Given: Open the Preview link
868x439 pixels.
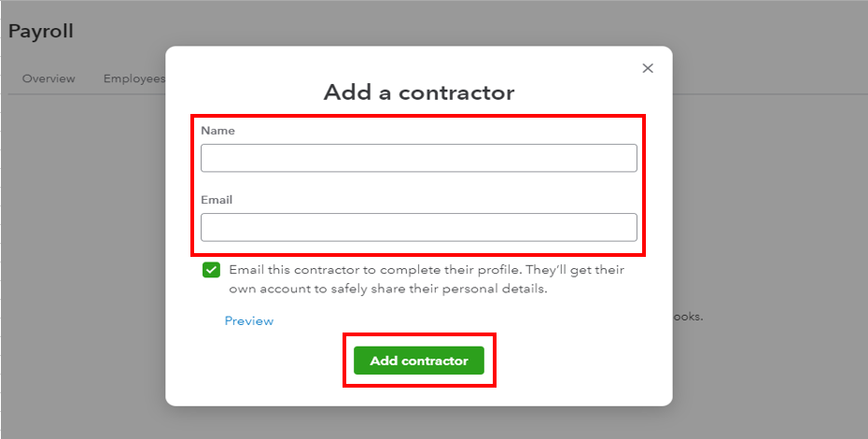Looking at the screenshot, I should [x=249, y=320].
